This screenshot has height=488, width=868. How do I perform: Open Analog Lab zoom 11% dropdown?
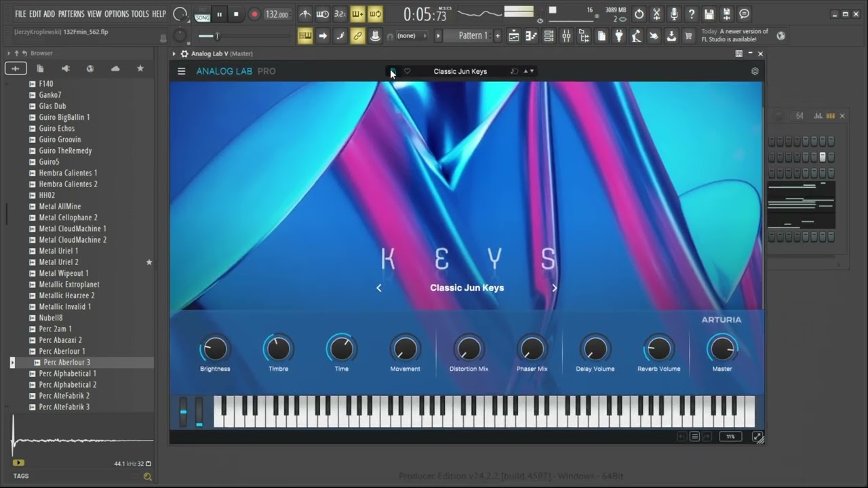point(731,436)
